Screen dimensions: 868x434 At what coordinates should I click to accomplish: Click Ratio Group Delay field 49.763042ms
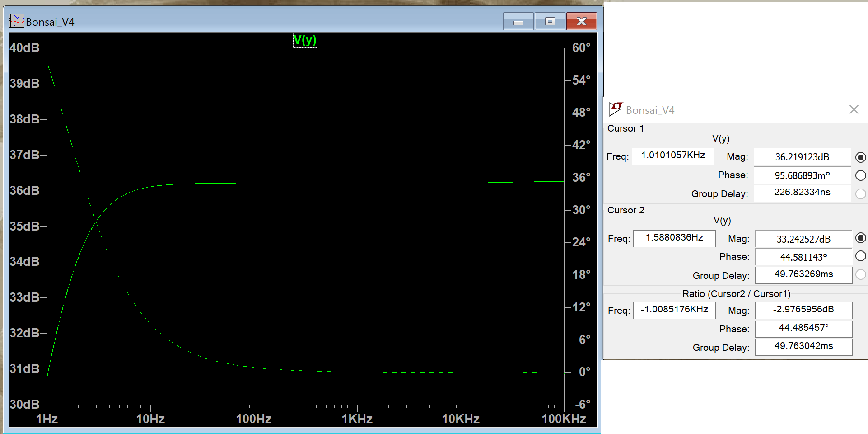click(x=804, y=347)
